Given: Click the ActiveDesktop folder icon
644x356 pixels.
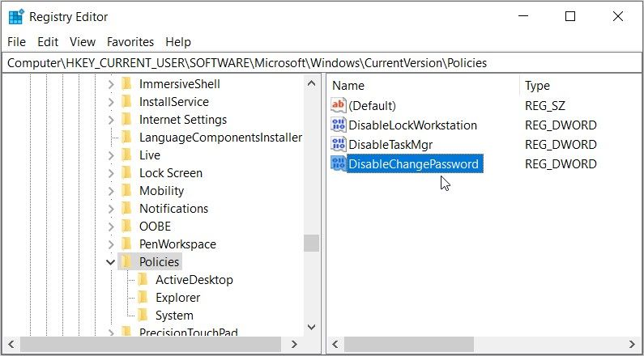Looking at the screenshot, I should point(143,280).
